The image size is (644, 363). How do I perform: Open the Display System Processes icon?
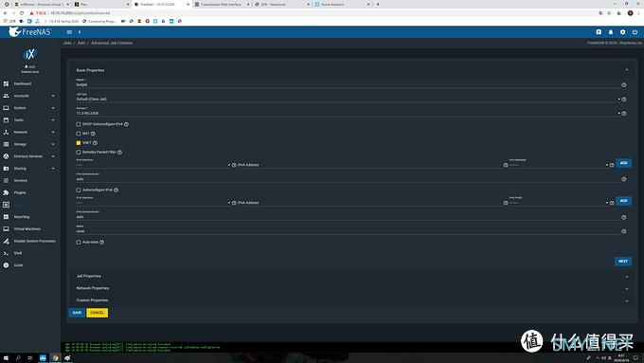pos(7,241)
